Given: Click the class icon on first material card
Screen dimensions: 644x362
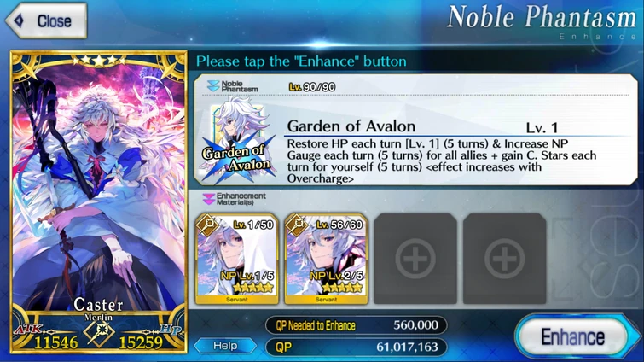Looking at the screenshot, I should (207, 225).
